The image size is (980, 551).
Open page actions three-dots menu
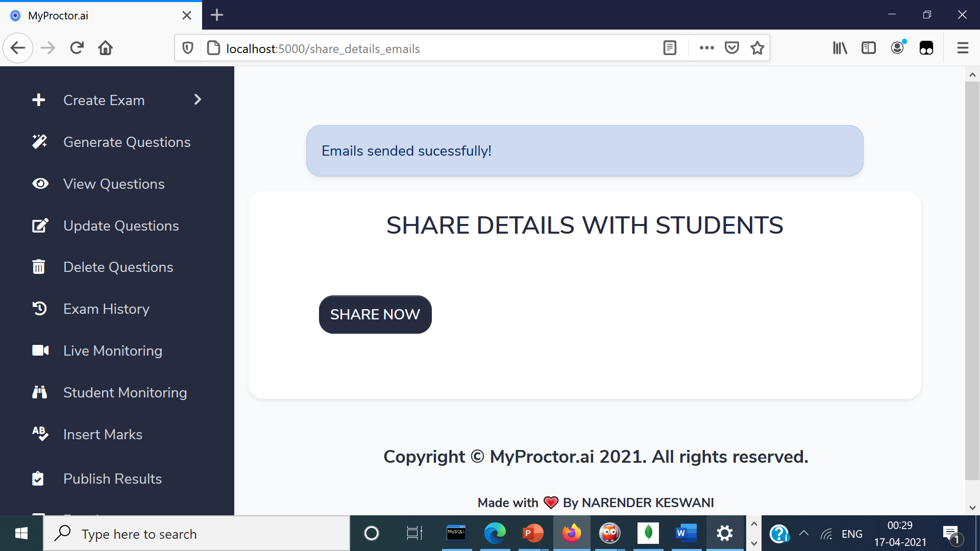click(706, 48)
